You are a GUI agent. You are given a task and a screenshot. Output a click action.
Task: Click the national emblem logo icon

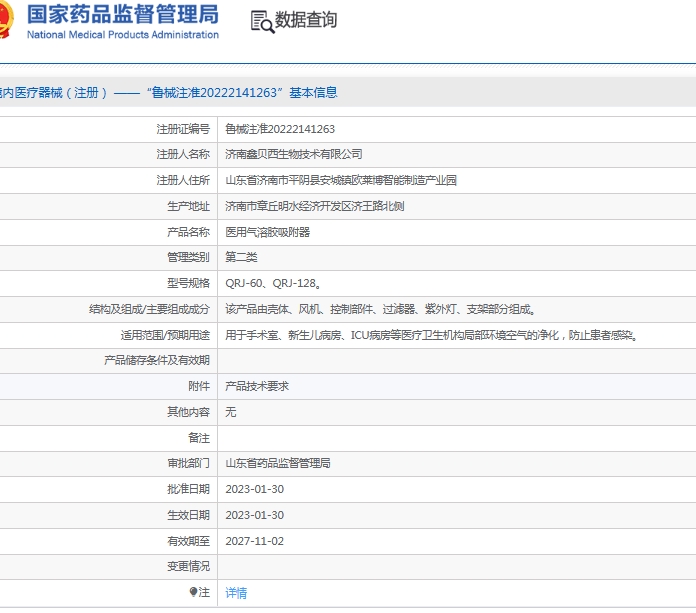tap(6, 19)
